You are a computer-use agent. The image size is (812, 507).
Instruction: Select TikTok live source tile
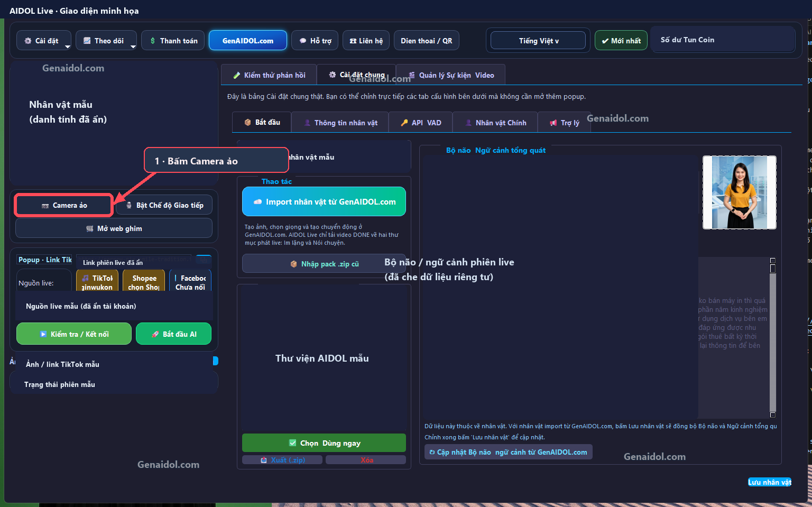[x=97, y=281]
